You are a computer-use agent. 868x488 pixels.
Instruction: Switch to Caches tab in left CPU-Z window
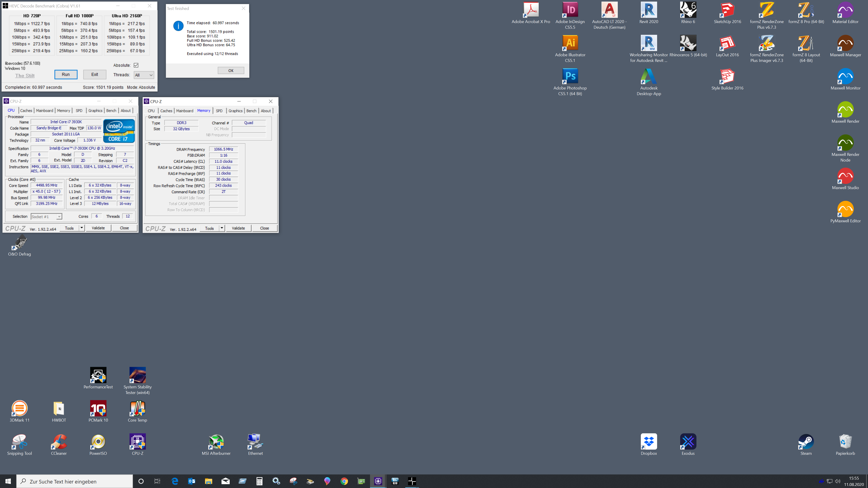point(26,110)
